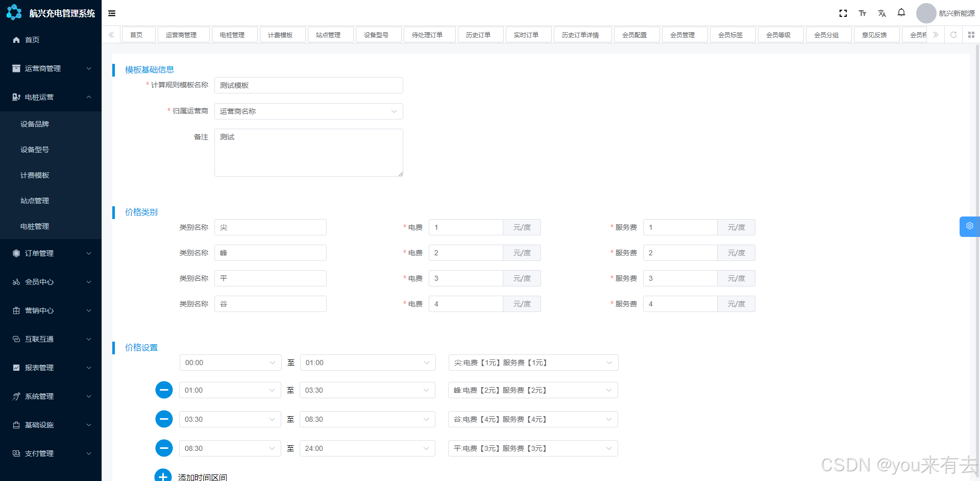This screenshot has height=481, width=980.
Task: Go to 首页 in the sidebar
Action: coord(32,40)
